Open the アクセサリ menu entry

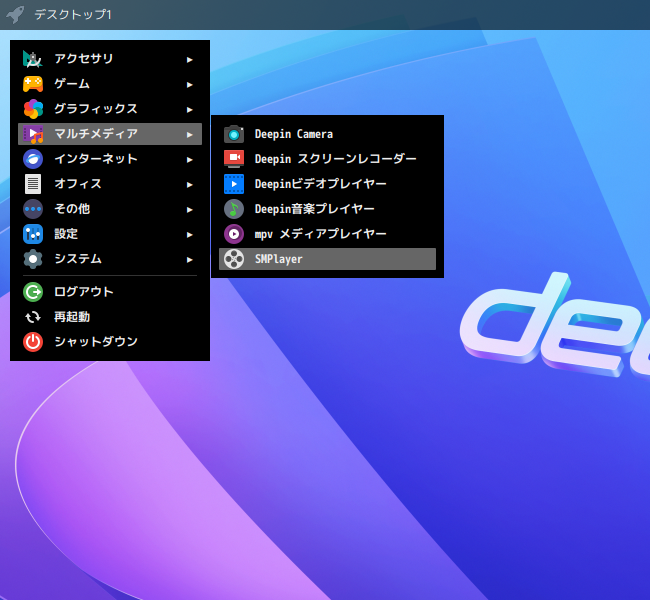pyautogui.click(x=110, y=59)
